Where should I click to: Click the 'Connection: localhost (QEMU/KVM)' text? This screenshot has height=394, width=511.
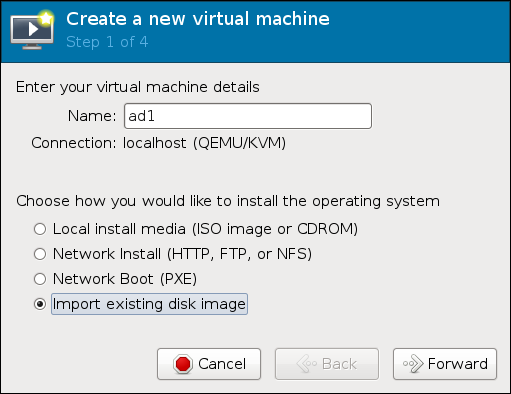[159, 143]
